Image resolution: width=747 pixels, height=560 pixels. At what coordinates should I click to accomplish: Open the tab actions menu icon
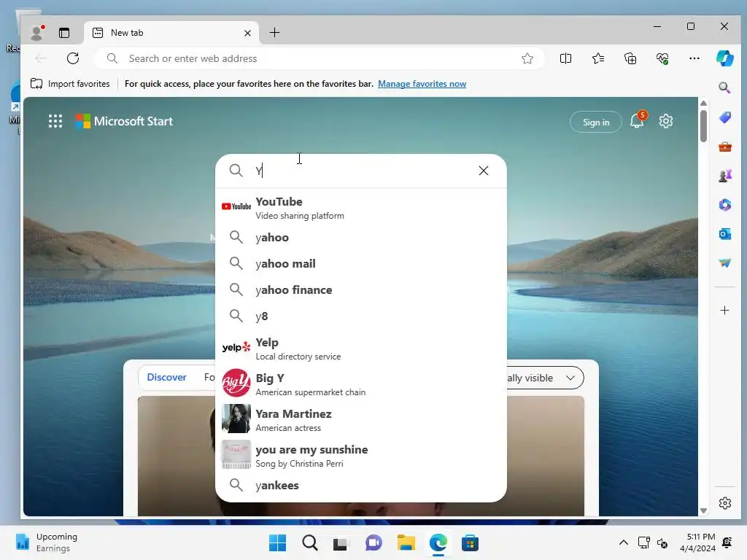coord(64,32)
